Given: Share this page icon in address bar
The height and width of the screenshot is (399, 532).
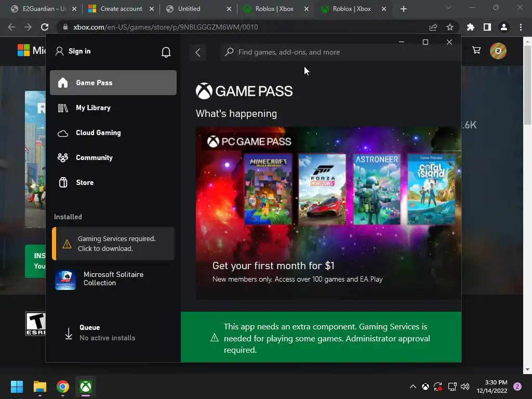Looking at the screenshot, I should coord(433,27).
